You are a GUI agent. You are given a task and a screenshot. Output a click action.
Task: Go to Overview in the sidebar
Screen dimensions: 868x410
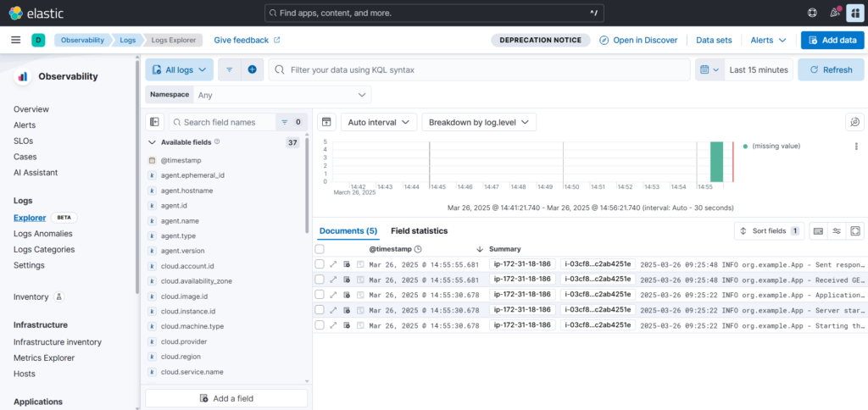31,109
